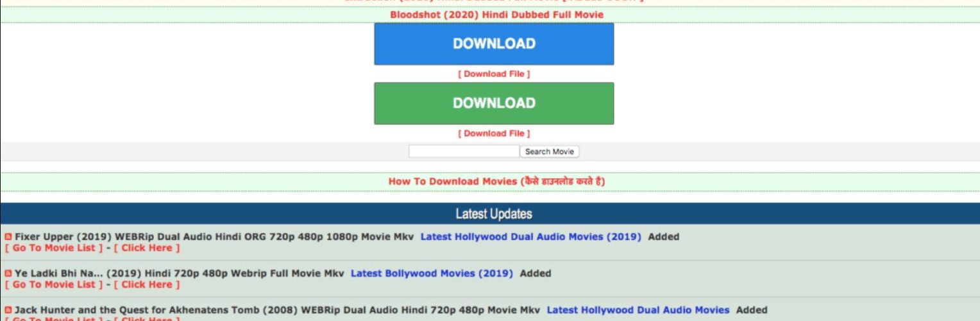Open Go To Movie List under Fixer Upper

53,248
